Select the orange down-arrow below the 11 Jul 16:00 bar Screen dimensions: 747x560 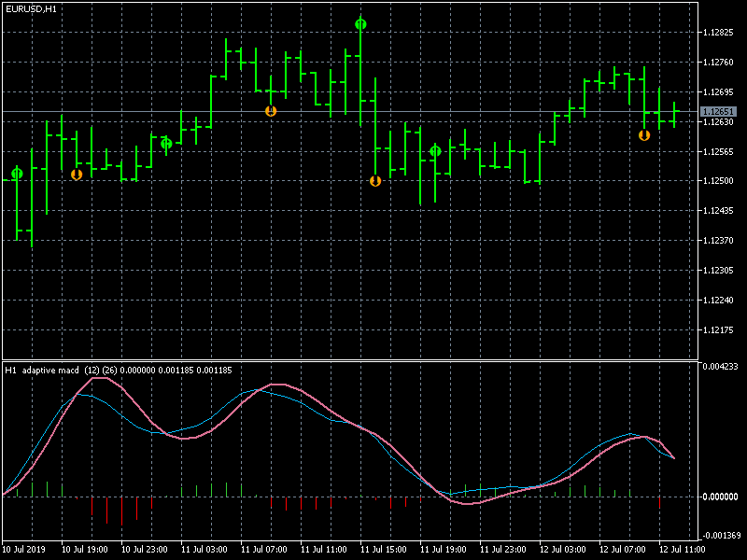pos(375,181)
